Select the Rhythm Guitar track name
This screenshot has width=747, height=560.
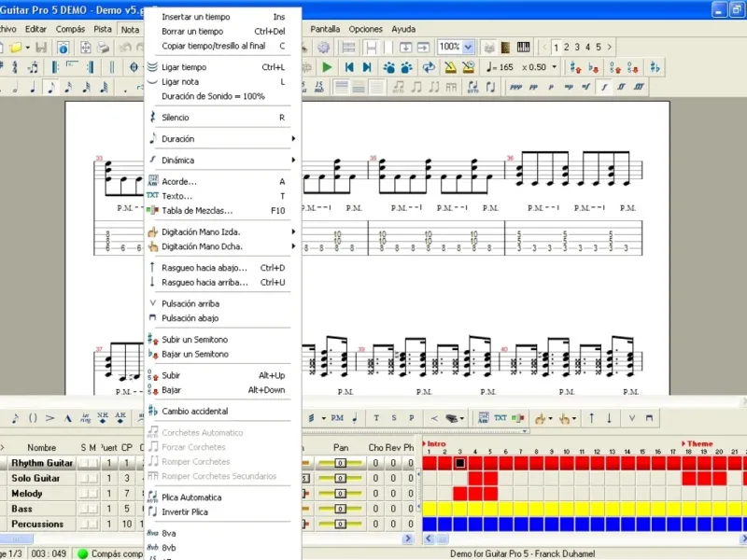[42, 463]
